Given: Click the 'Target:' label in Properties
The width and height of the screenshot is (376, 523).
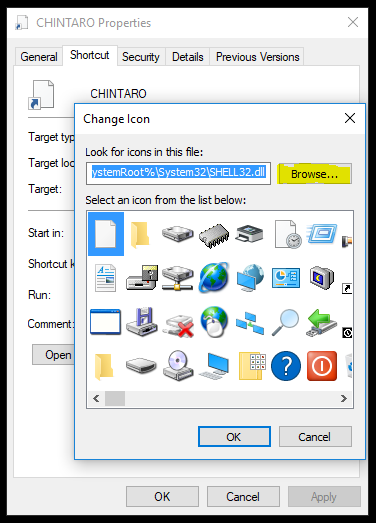Looking at the screenshot, I should click(x=45, y=189).
